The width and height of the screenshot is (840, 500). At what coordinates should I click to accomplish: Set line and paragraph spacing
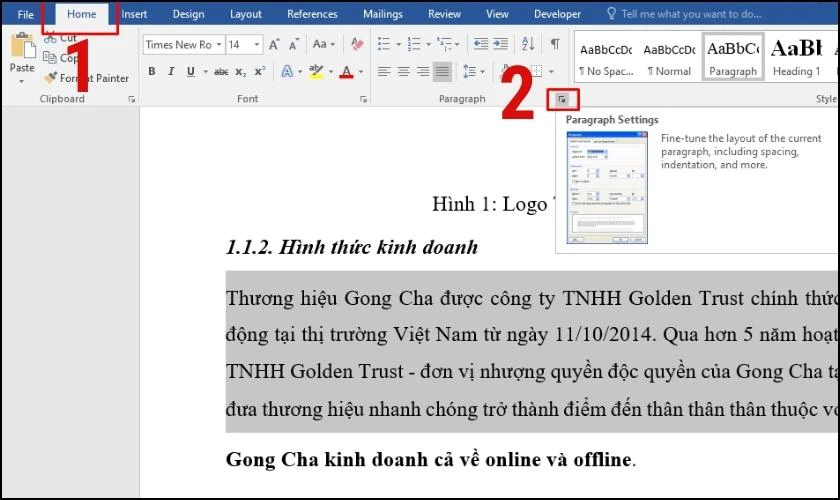tap(470, 71)
